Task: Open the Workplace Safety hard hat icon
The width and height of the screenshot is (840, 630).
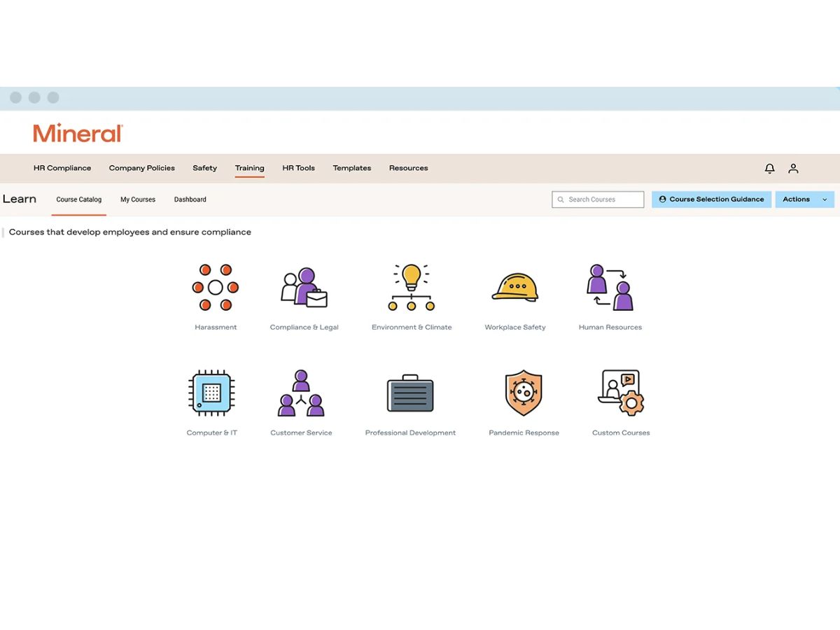Action: [x=515, y=287]
